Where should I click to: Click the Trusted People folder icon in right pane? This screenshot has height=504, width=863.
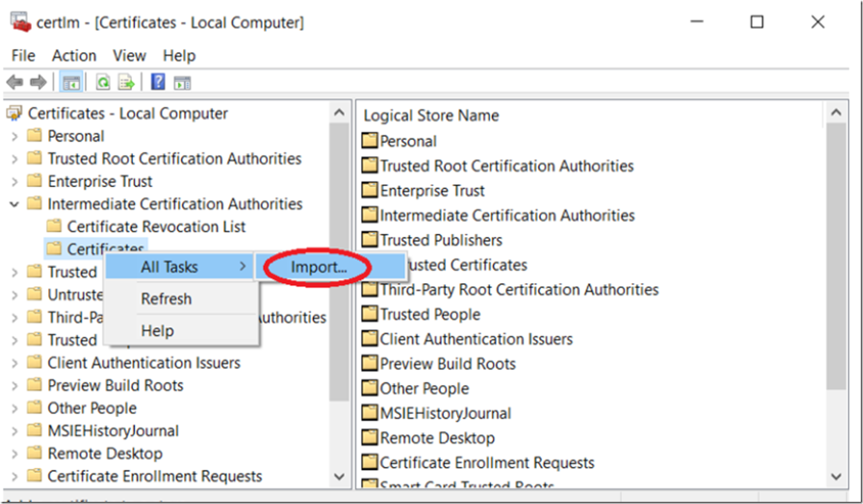point(369,313)
